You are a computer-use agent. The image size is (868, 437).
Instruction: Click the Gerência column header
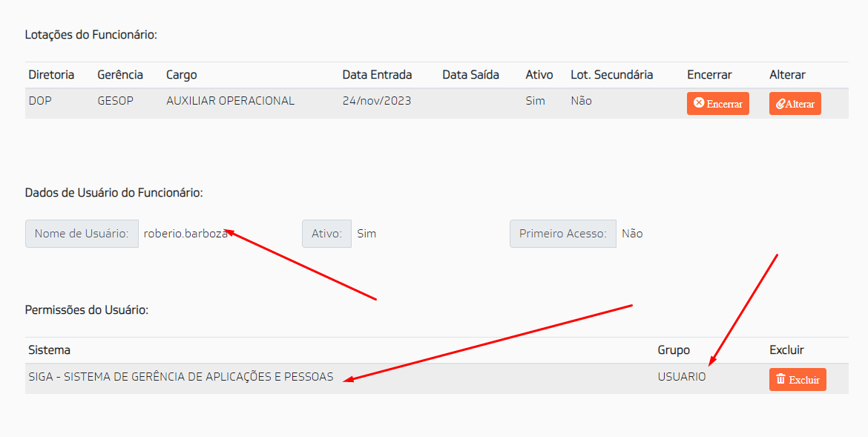120,75
